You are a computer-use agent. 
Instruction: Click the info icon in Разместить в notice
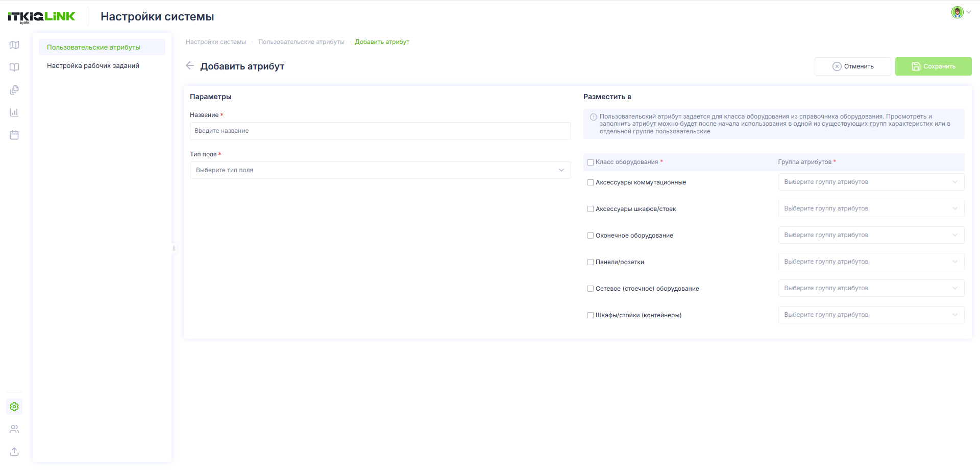point(594,117)
